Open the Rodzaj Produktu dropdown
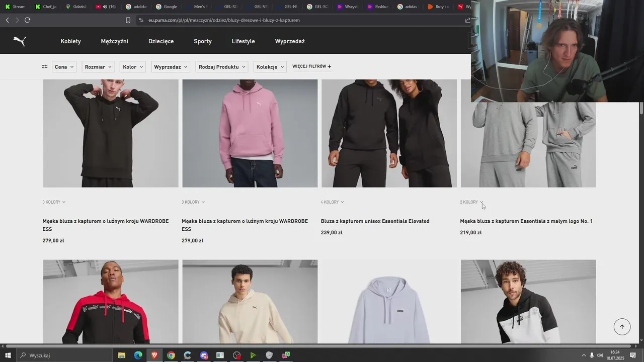The image size is (644, 362). click(x=222, y=67)
